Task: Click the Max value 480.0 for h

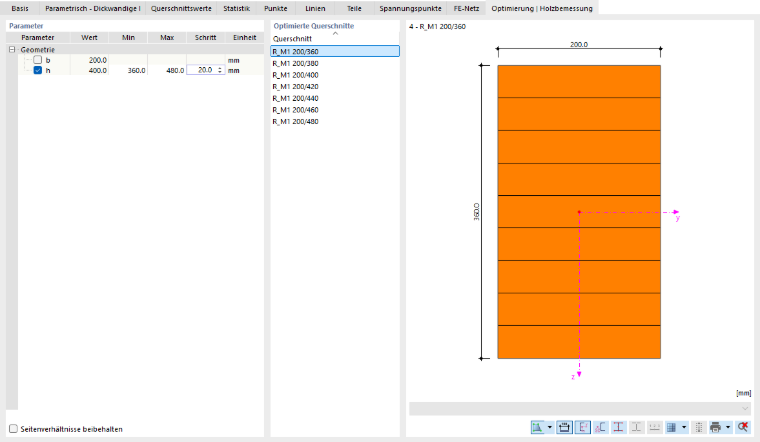Action: click(x=167, y=70)
